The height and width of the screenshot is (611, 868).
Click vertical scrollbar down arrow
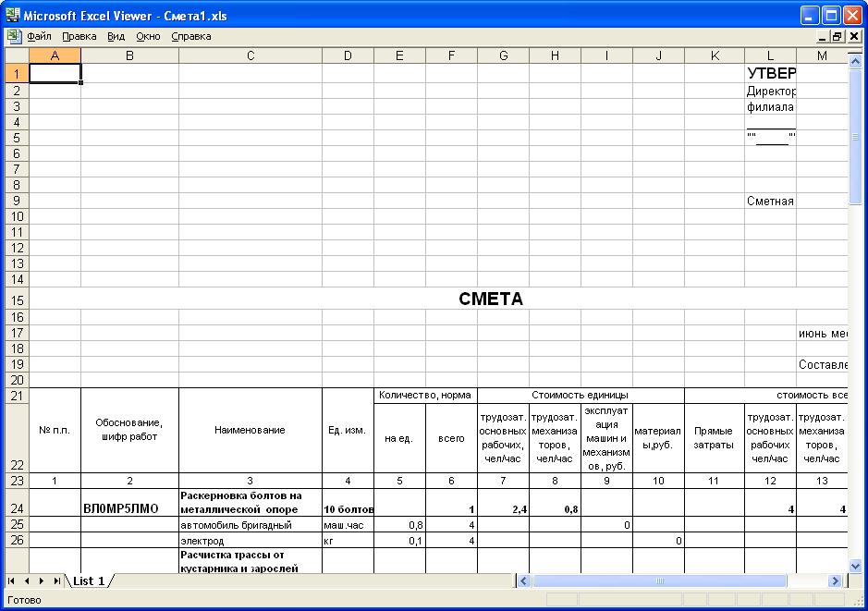point(855,567)
